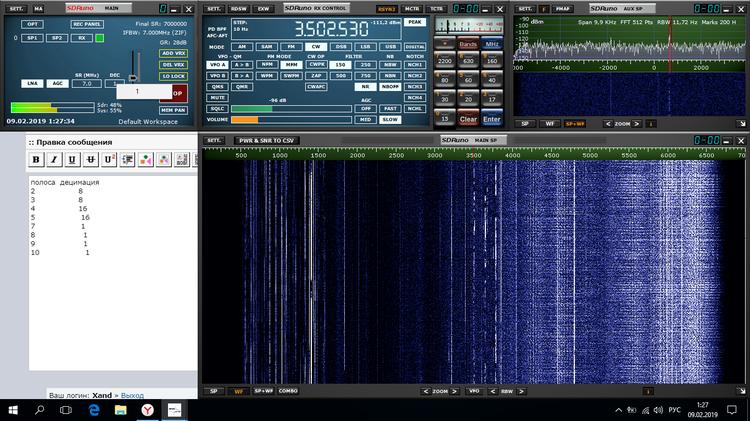Image resolution: width=750 pixels, height=421 pixels.
Task: Click the S-meter display in RX Control
Action: click(469, 25)
